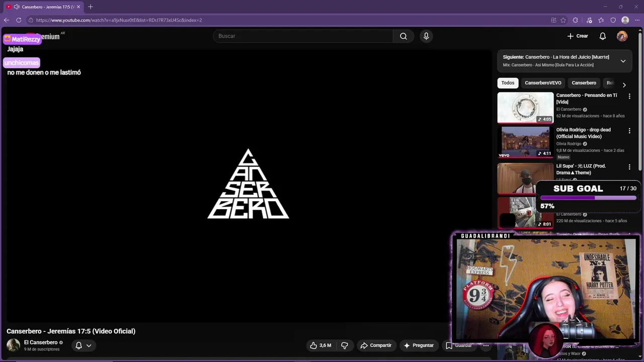Image resolution: width=644 pixels, height=362 pixels.
Task: Open Olivia Rodrigo drop dead thumbnail
Action: [525, 142]
